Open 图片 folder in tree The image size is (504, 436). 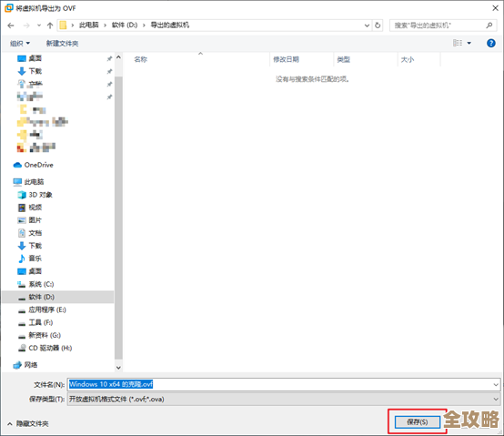coord(35,220)
